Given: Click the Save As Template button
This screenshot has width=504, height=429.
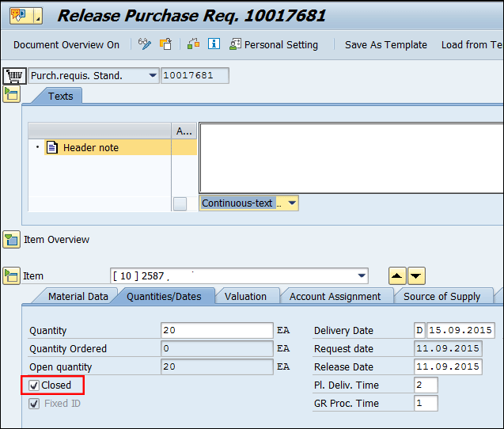Looking at the screenshot, I should coord(385,45).
